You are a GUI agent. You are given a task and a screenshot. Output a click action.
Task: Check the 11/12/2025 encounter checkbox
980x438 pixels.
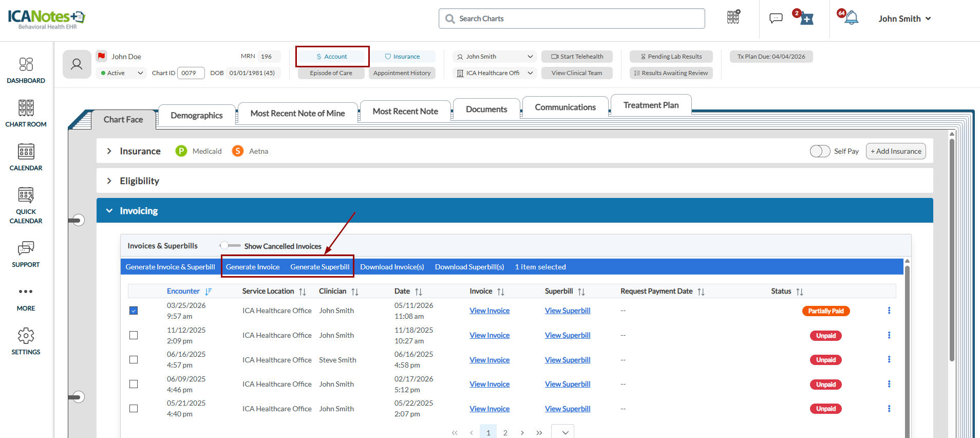coord(134,335)
